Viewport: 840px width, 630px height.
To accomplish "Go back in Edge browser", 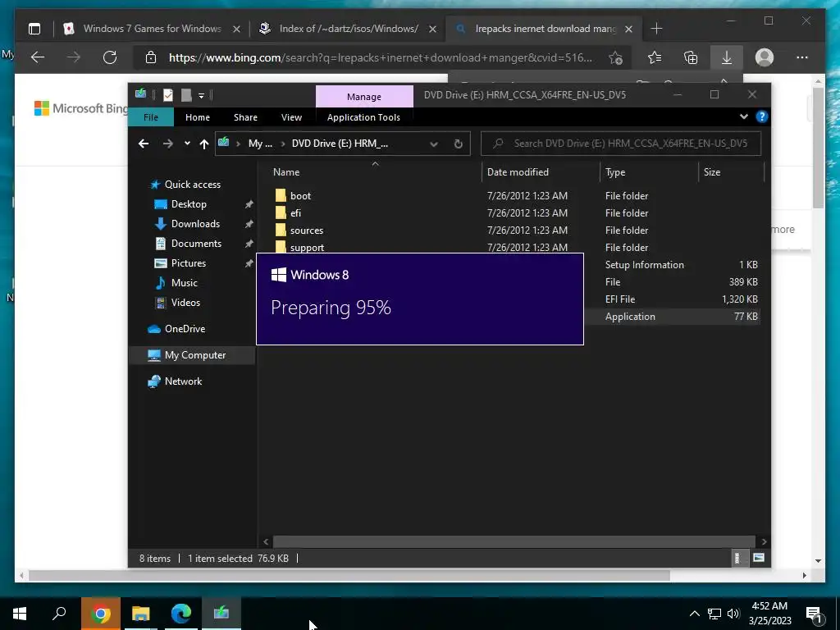I will point(38,57).
